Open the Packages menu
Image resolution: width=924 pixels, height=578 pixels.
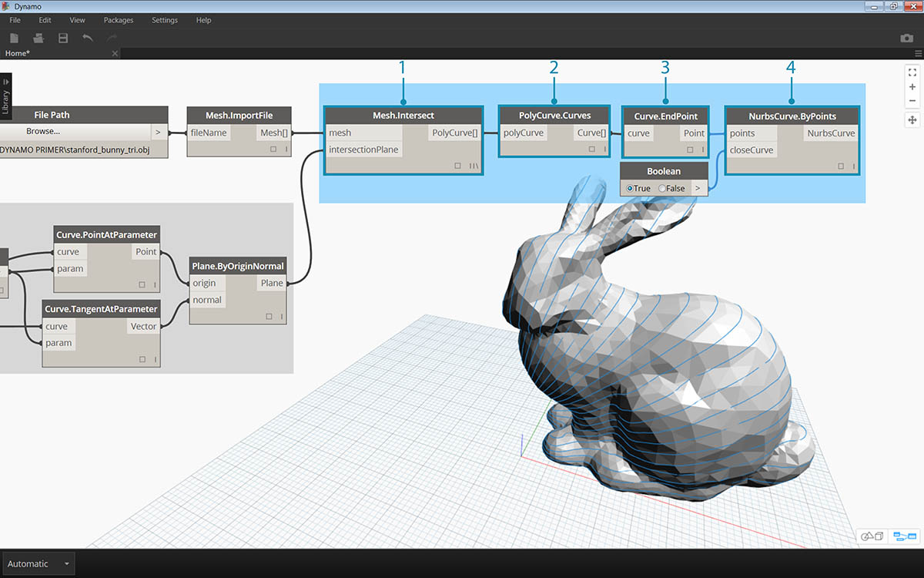coord(118,20)
